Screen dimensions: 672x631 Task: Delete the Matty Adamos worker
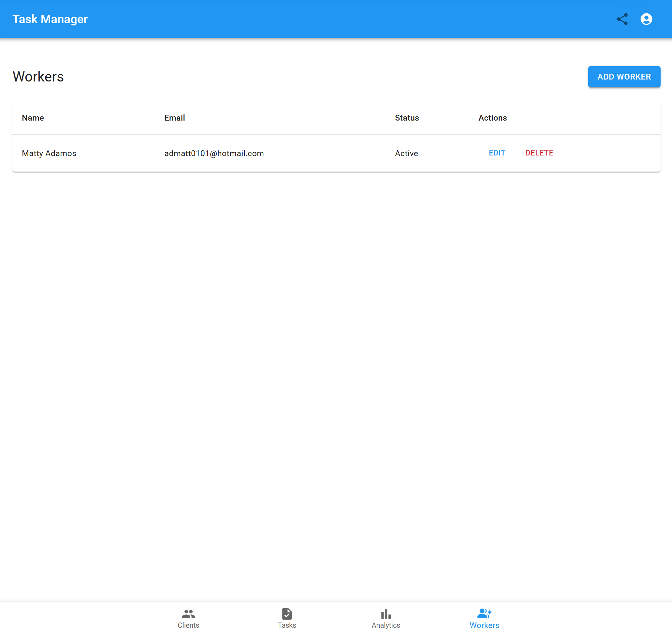pos(539,153)
